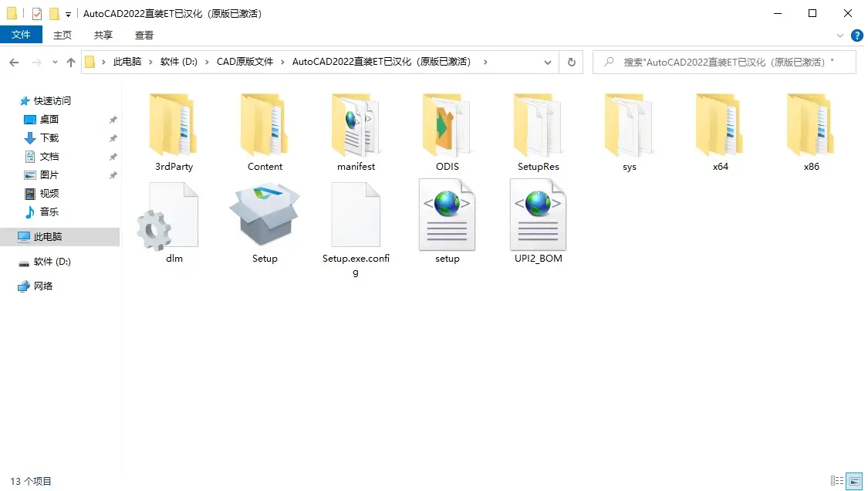Click the address bar folder icon
The height and width of the screenshot is (491, 868).
(90, 62)
